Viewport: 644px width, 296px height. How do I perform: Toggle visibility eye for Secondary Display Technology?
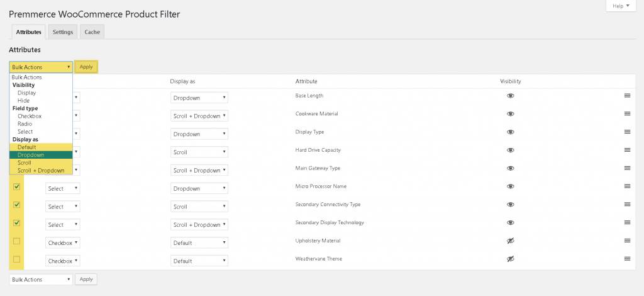511,222
